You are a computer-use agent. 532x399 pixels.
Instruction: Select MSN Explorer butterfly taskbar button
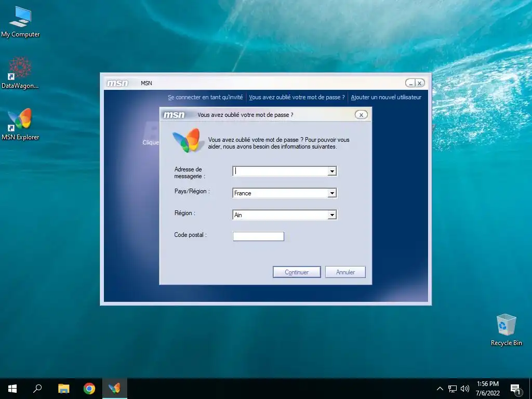coord(115,389)
